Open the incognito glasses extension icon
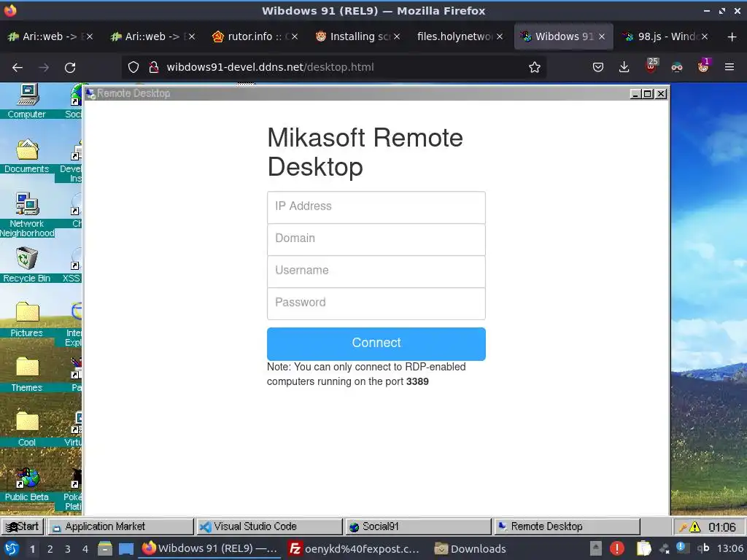The height and width of the screenshot is (560, 747). [x=677, y=67]
